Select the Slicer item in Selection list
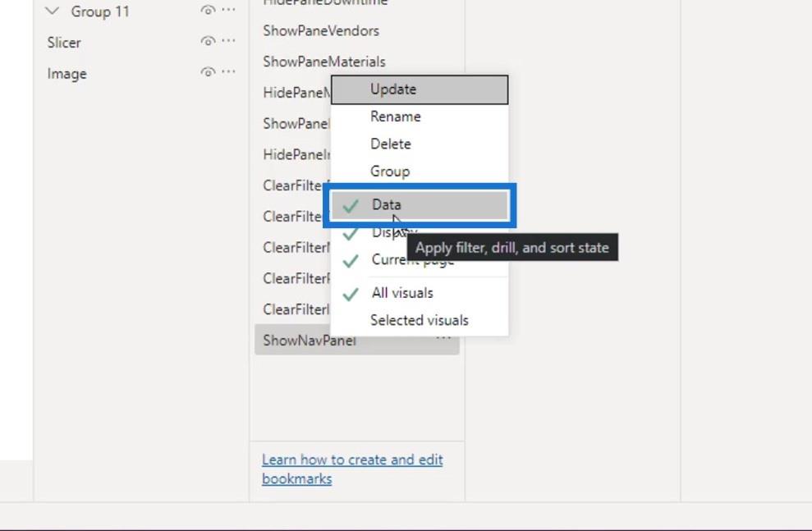 [x=64, y=43]
